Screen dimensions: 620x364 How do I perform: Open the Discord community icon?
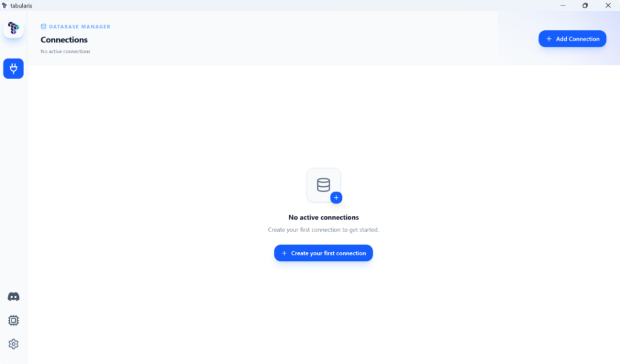13,297
